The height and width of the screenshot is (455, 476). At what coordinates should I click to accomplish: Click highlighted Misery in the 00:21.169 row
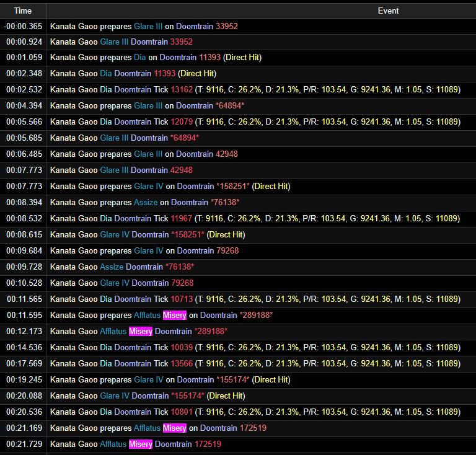pyautogui.click(x=175, y=428)
